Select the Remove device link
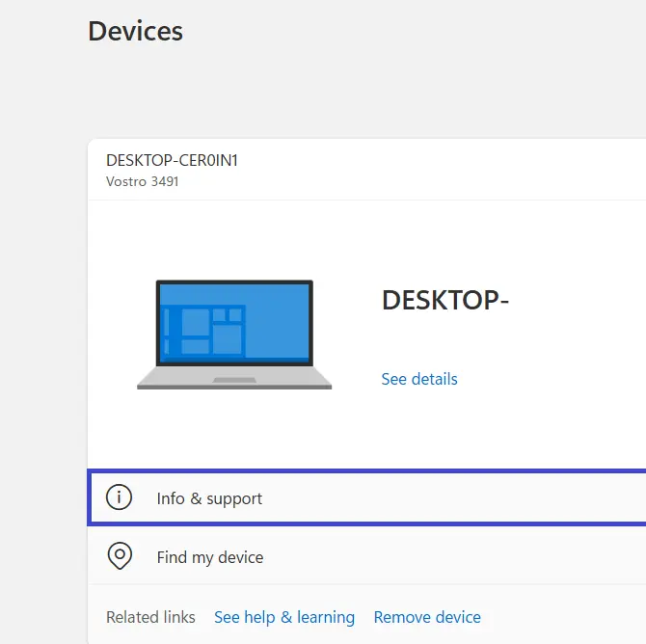 click(427, 617)
